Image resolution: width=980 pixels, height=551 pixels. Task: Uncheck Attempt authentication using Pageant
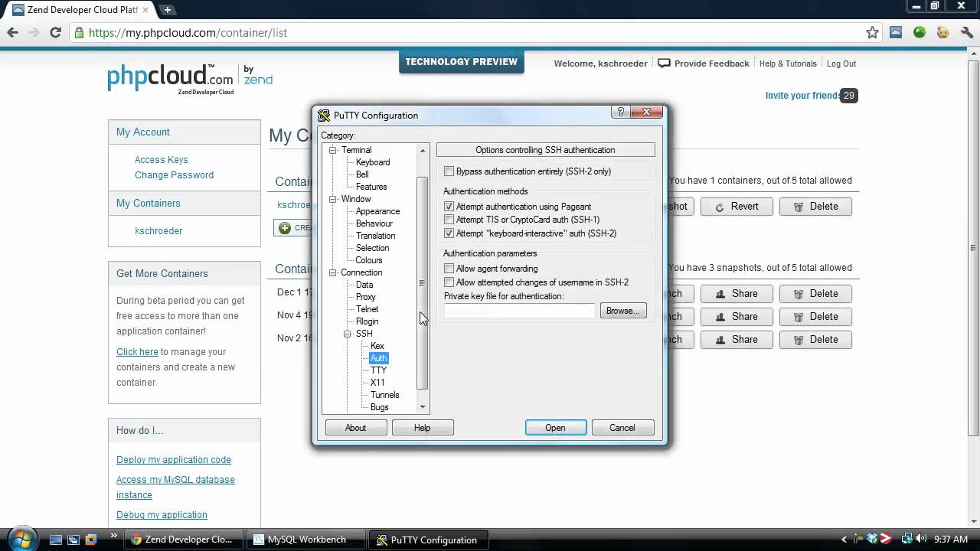pyautogui.click(x=449, y=207)
